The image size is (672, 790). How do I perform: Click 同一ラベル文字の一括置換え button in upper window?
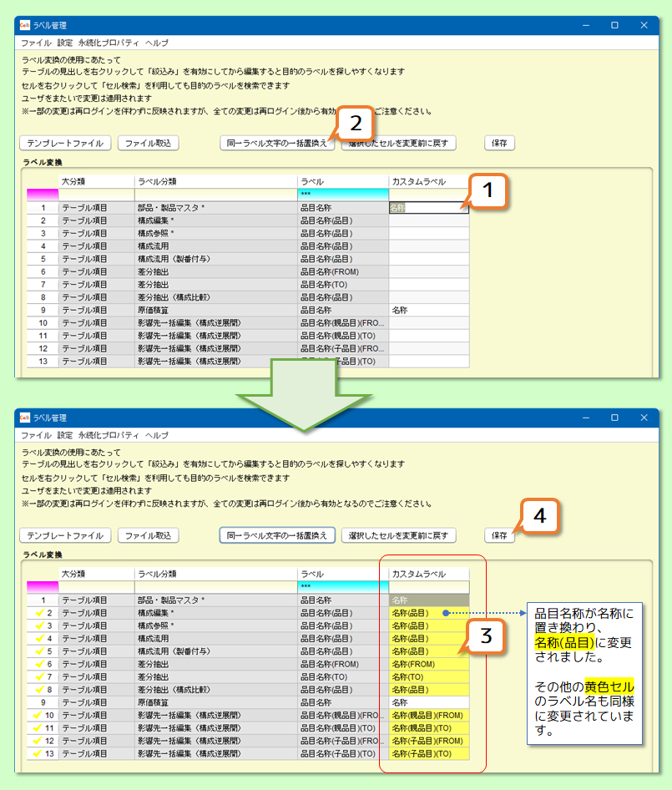[277, 143]
